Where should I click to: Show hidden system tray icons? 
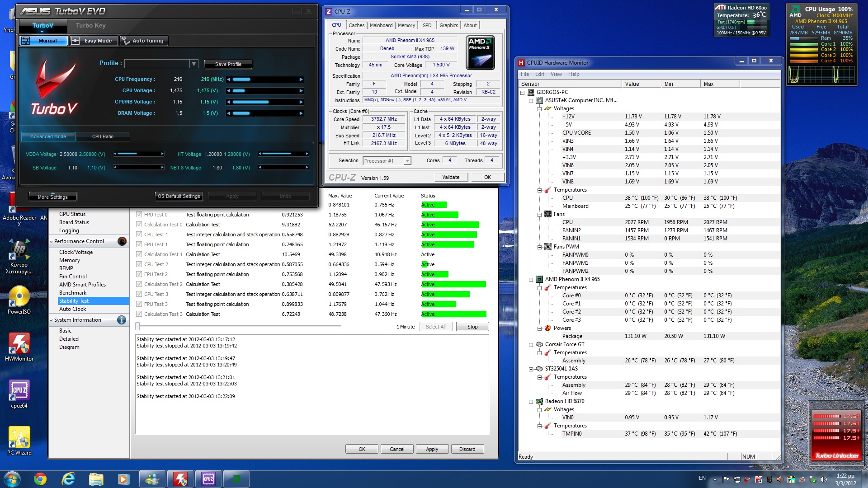point(715,479)
